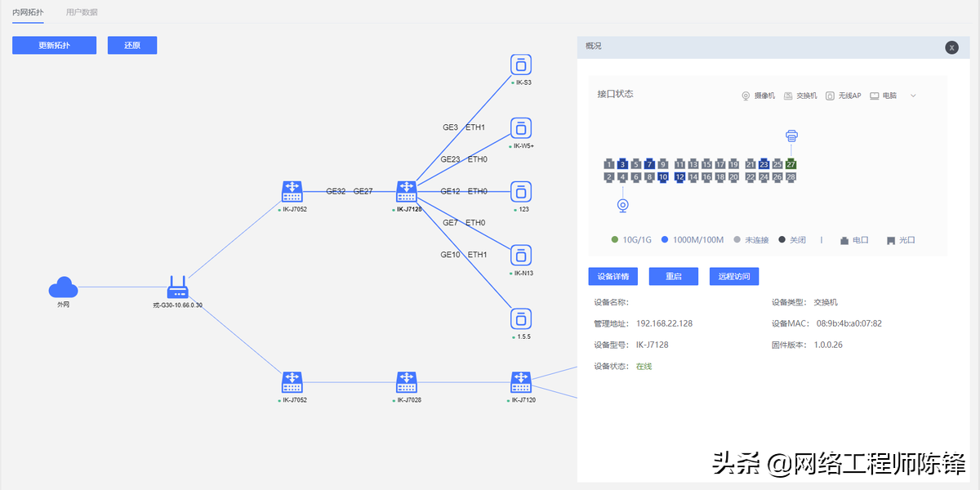The width and height of the screenshot is (980, 490).
Task: Select port 12 in the port status panel
Action: [679, 176]
